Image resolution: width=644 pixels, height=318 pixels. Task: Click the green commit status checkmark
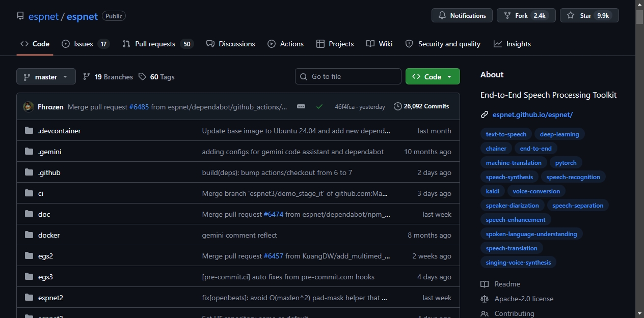[319, 106]
